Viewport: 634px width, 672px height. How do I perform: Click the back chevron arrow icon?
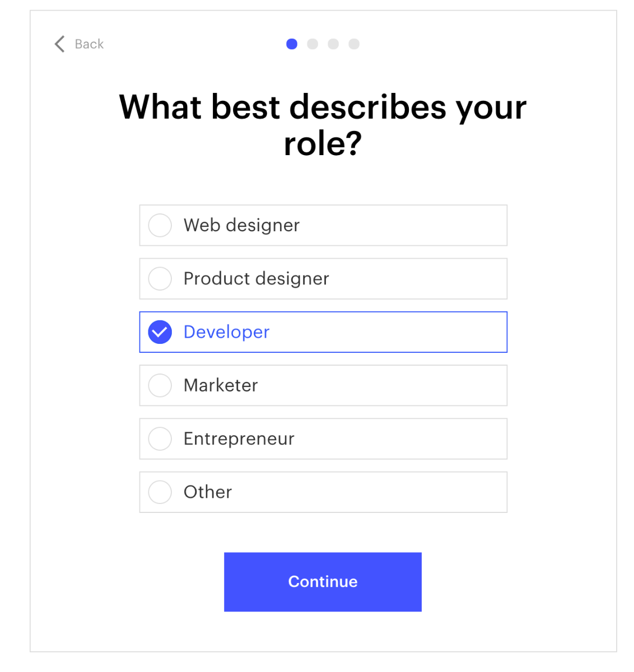click(x=60, y=44)
